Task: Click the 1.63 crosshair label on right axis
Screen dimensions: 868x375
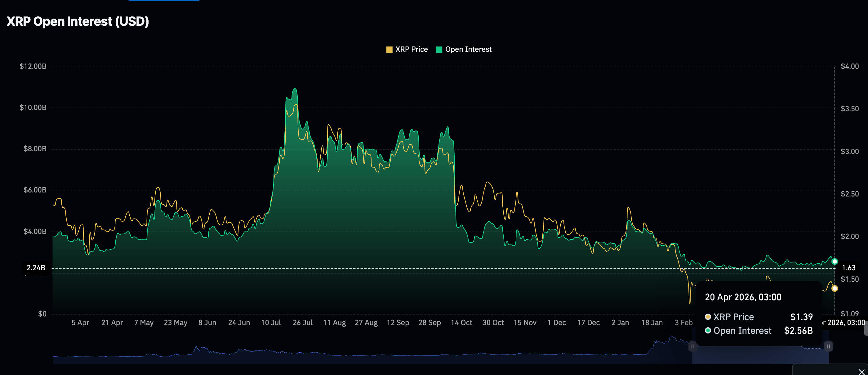Action: pyautogui.click(x=848, y=268)
